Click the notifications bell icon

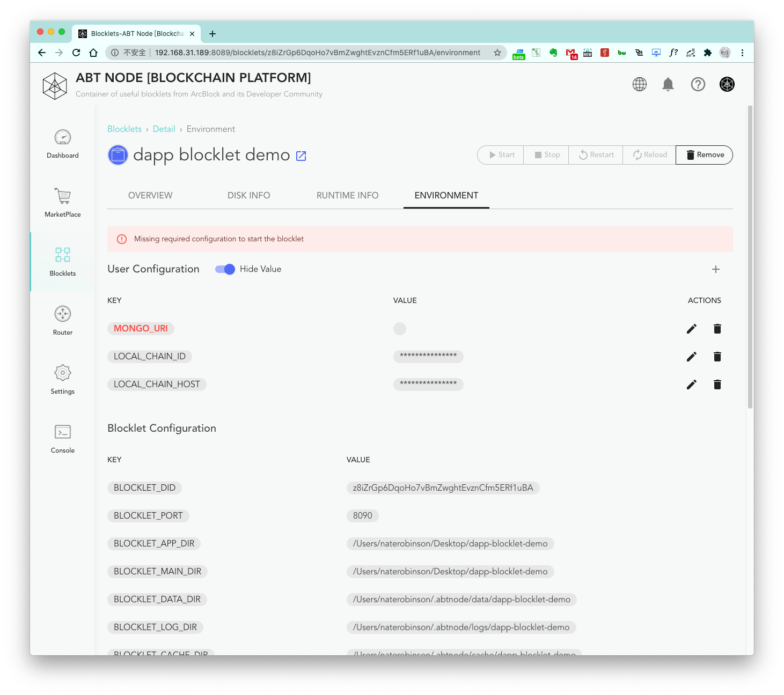click(668, 84)
